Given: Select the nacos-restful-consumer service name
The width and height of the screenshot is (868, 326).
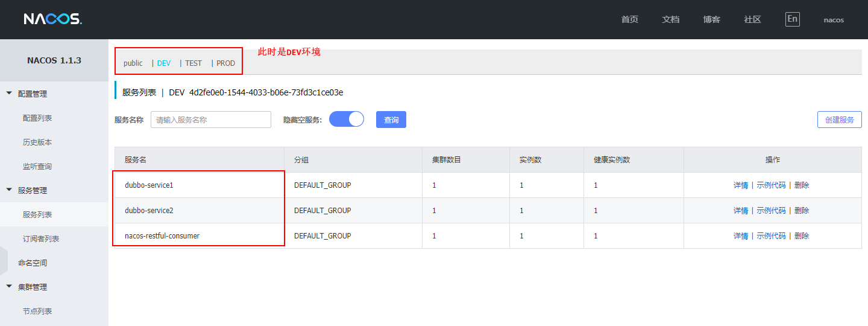Looking at the screenshot, I should point(162,236).
